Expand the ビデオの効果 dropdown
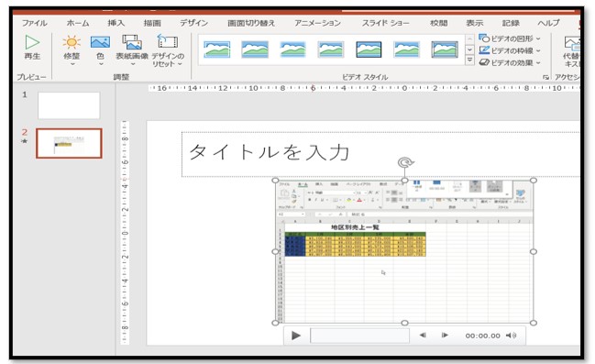The height and width of the screenshot is (364, 595). tap(538, 63)
